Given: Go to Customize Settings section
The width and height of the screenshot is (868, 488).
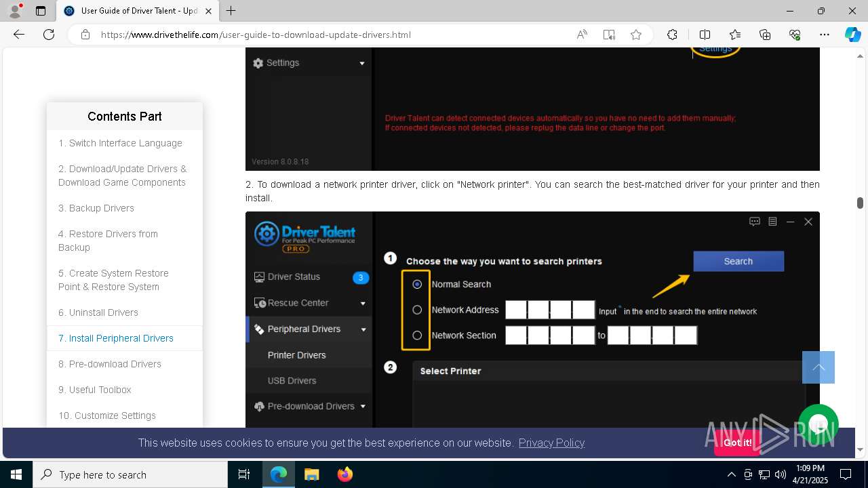Looking at the screenshot, I should pyautogui.click(x=107, y=415).
